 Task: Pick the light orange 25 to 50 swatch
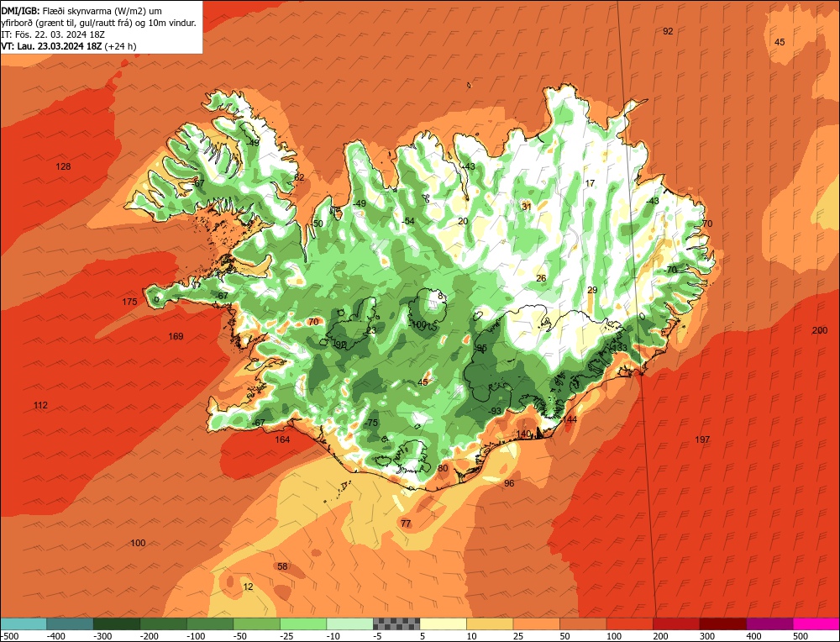point(536,624)
